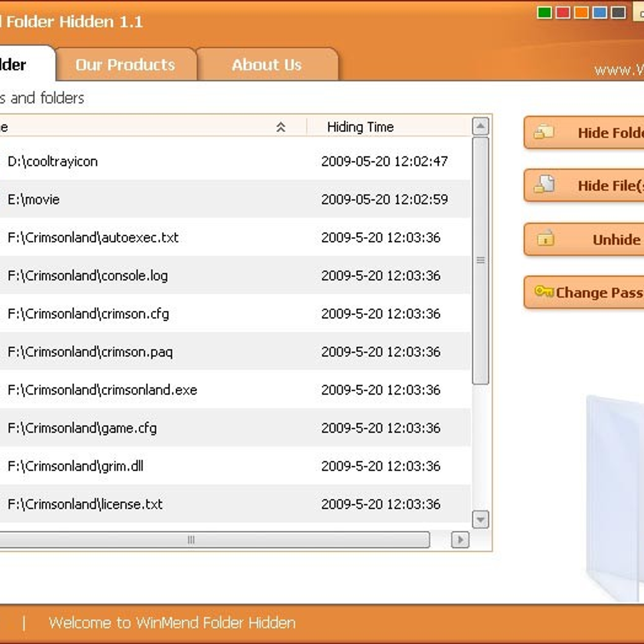The width and height of the screenshot is (644, 644).
Task: Select the red theme color swatch
Action: coord(563,13)
